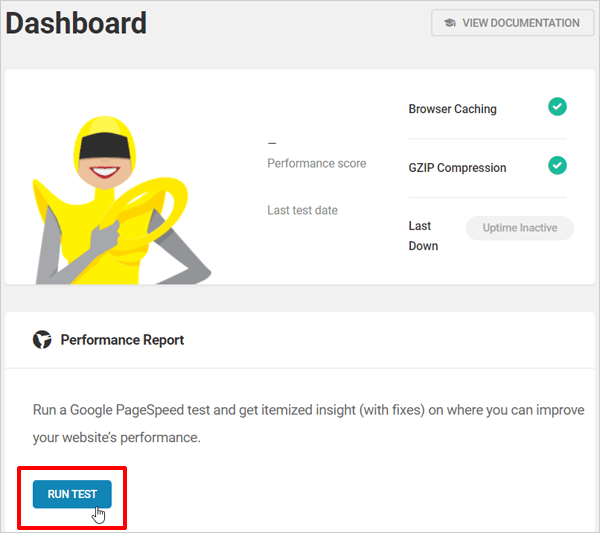The height and width of the screenshot is (533, 600).
Task: Open the View Documentation button
Action: (x=512, y=23)
